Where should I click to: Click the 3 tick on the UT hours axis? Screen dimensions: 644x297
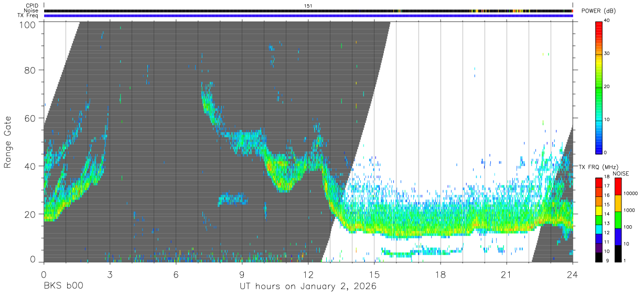[110, 274]
